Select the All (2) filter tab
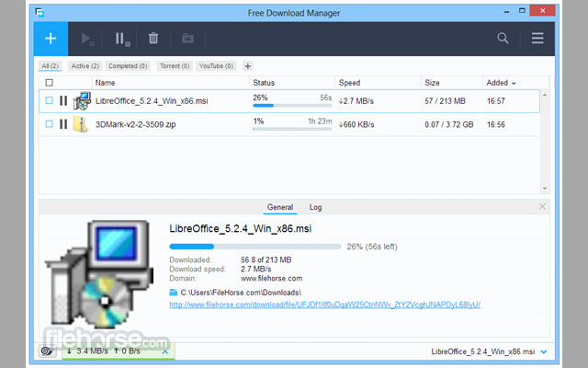The width and height of the screenshot is (588, 368). pyautogui.click(x=51, y=66)
